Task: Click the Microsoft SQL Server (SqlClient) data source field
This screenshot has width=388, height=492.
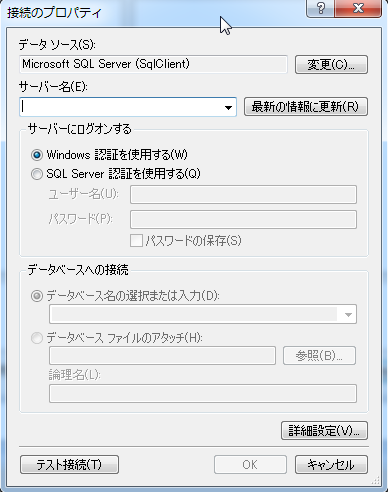Action: [153, 64]
